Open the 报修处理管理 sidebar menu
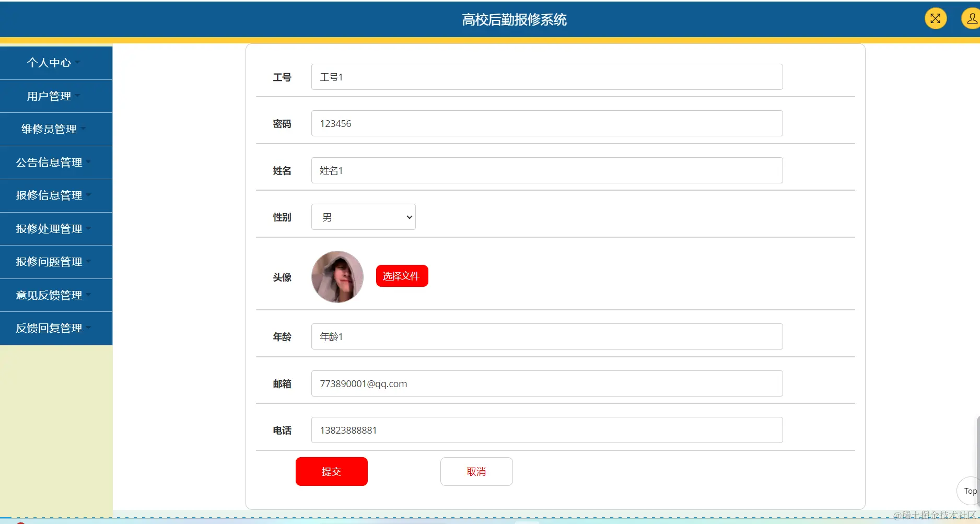Viewport: 980px width, 524px height. (x=56, y=229)
